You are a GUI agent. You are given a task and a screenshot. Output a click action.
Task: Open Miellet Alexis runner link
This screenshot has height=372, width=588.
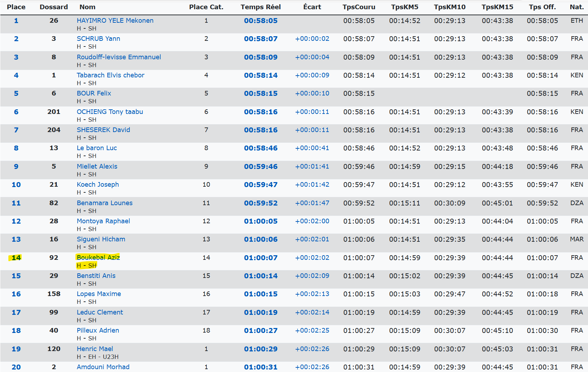click(97, 166)
